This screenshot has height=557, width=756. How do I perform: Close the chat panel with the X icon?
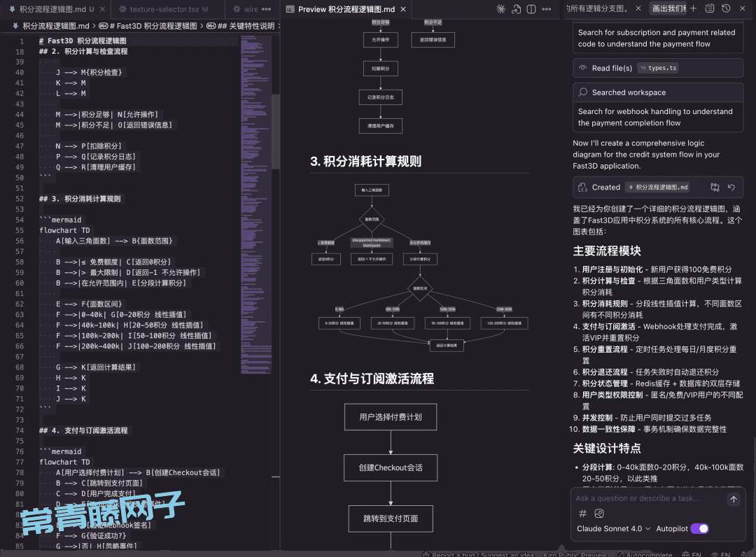(743, 8)
